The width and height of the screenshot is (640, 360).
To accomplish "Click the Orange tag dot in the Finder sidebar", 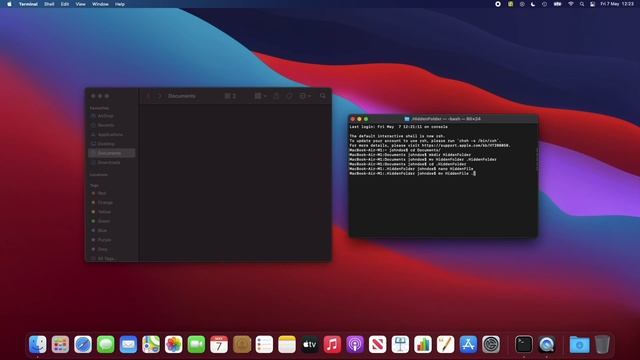I will pyautogui.click(x=93, y=202).
